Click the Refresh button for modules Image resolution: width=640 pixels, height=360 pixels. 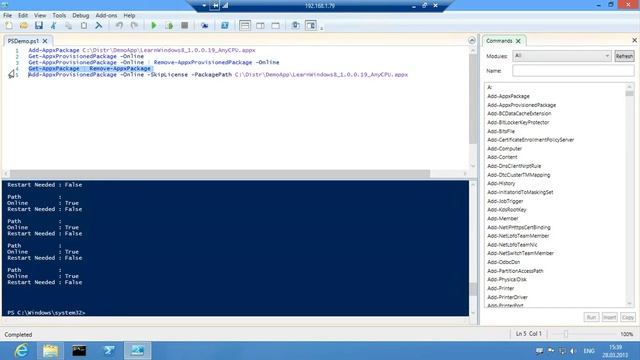click(x=624, y=56)
